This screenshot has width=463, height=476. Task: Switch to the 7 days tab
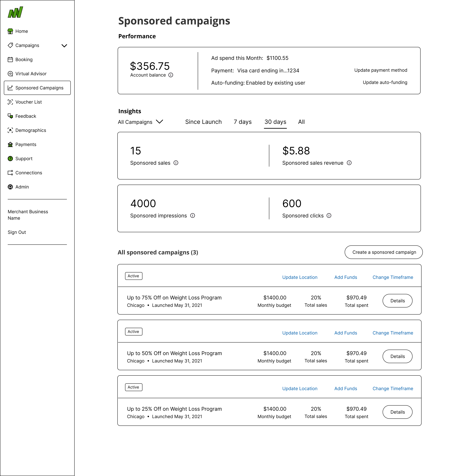242,122
